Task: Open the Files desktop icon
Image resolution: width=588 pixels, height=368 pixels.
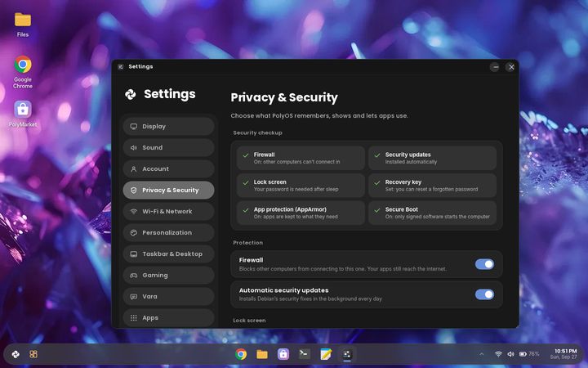Action: pos(23,25)
